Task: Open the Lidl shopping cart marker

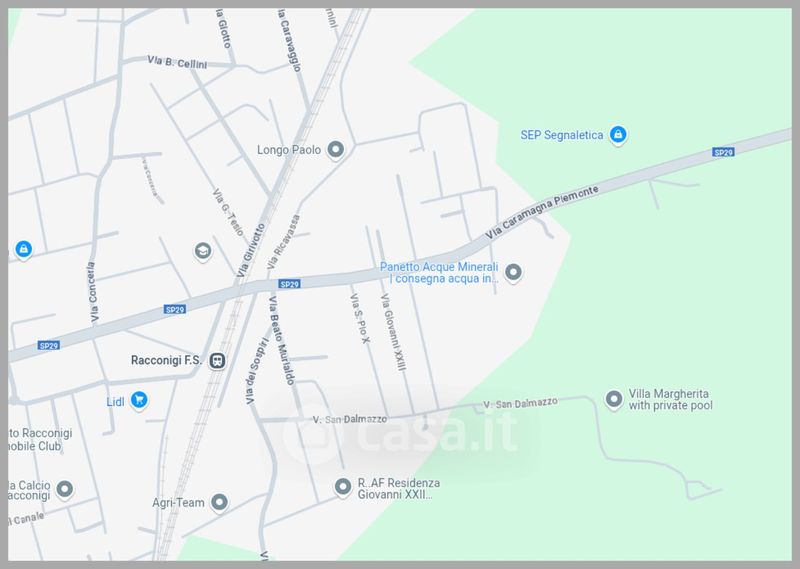Action: coord(139,400)
